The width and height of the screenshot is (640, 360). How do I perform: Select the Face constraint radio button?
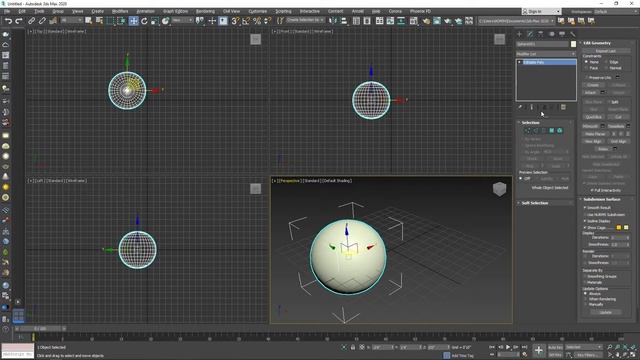tap(587, 68)
